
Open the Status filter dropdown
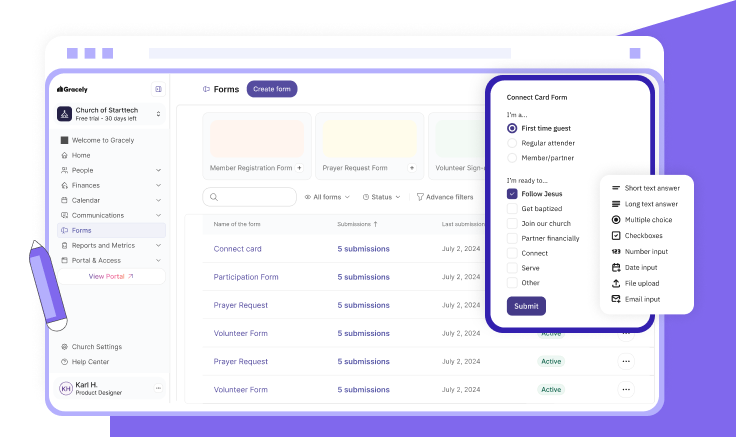382,197
